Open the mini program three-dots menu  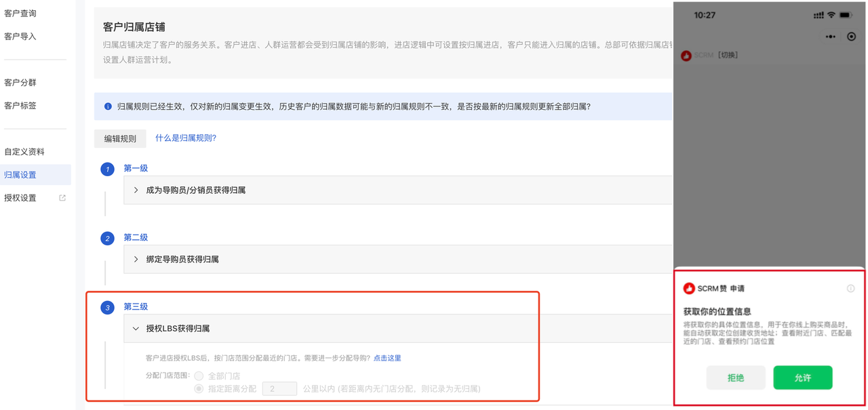[831, 37]
